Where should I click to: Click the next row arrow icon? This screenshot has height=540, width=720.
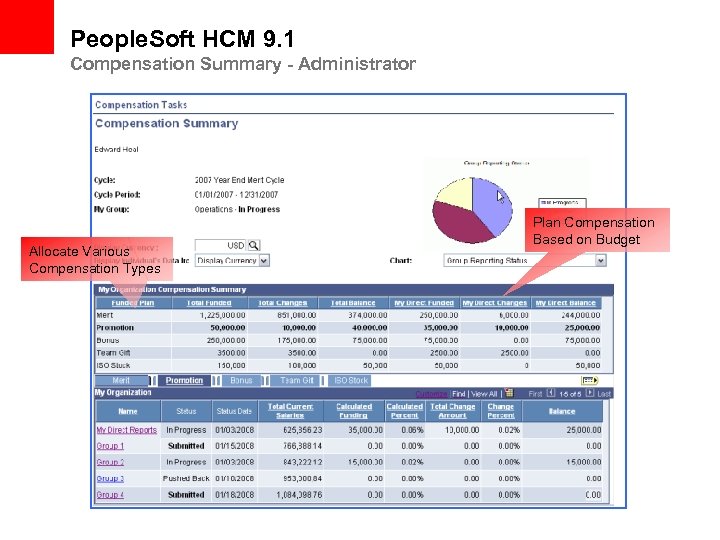(590, 394)
